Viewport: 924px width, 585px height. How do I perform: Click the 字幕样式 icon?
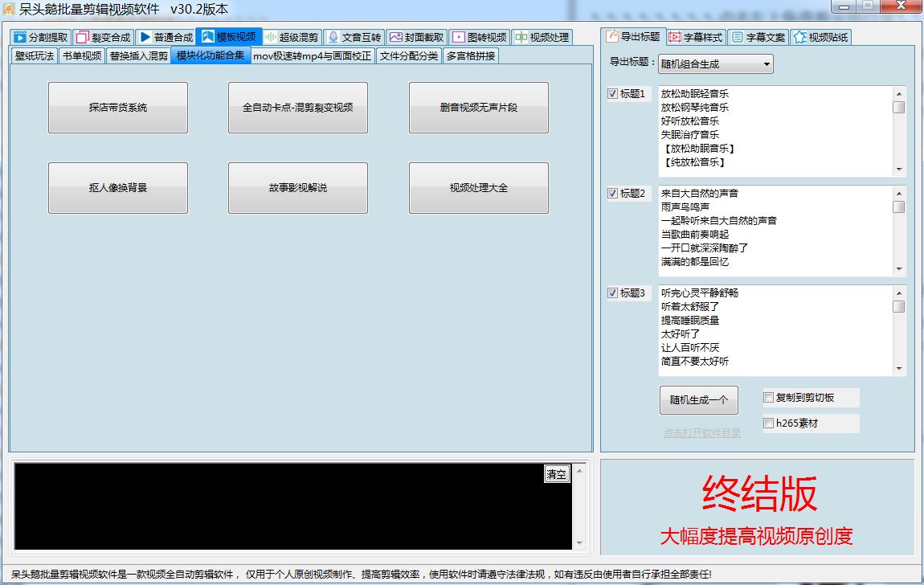[675, 37]
